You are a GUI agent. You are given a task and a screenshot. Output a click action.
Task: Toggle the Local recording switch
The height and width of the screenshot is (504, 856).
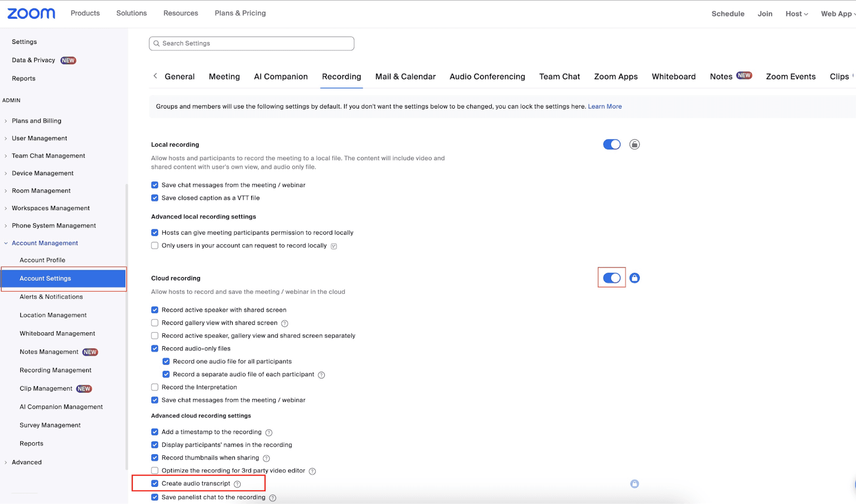(x=612, y=144)
